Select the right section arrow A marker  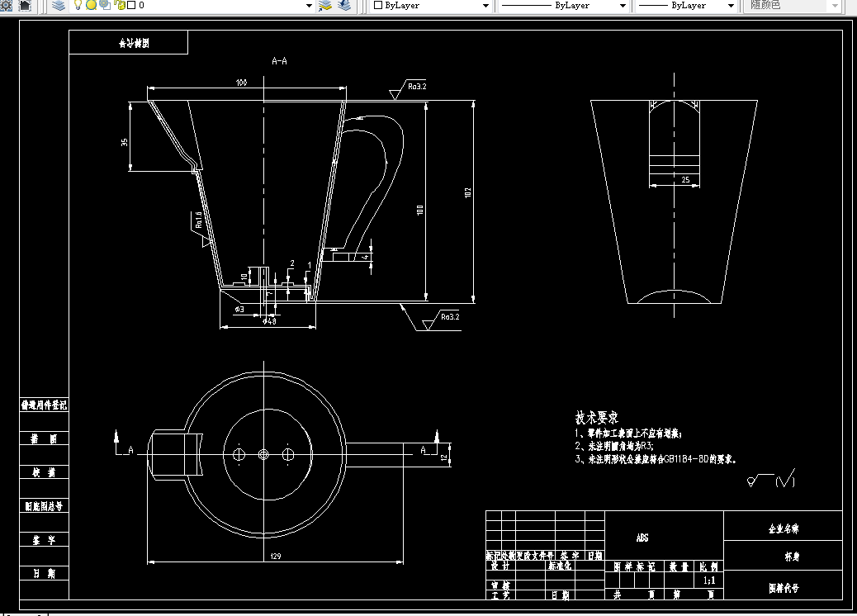(430, 443)
